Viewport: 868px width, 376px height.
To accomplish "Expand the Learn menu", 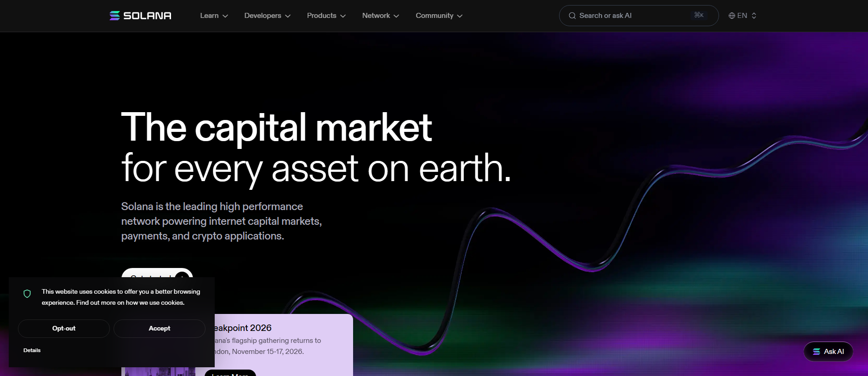I will coord(214,16).
